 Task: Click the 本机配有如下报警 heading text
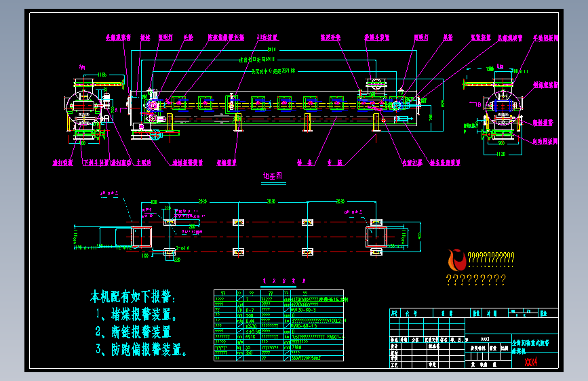click(132, 297)
